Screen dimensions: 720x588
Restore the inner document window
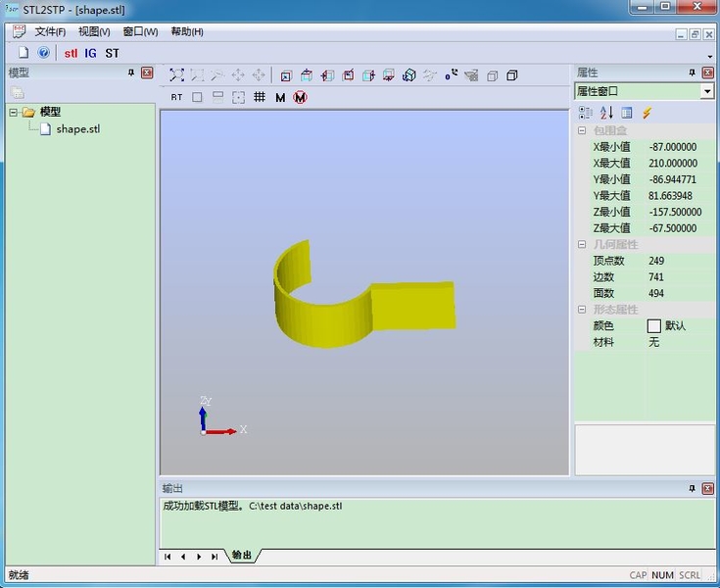[695, 34]
